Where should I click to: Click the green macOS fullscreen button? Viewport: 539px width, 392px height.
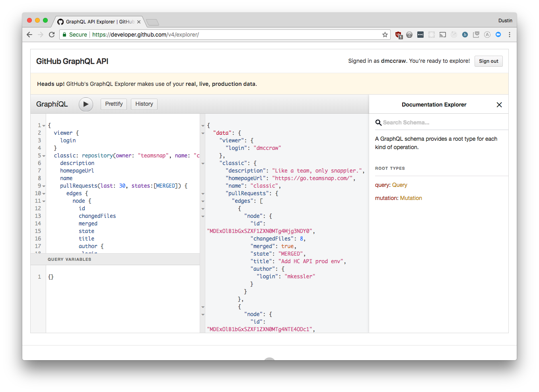[45, 20]
